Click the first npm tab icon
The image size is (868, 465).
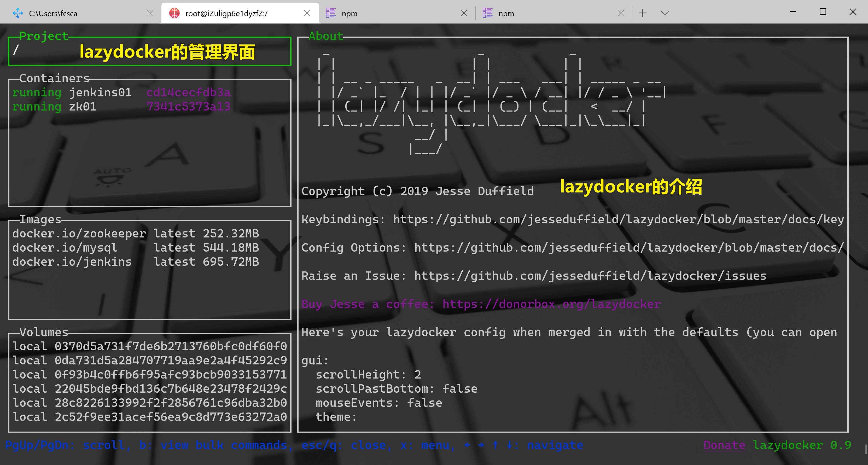tap(330, 13)
